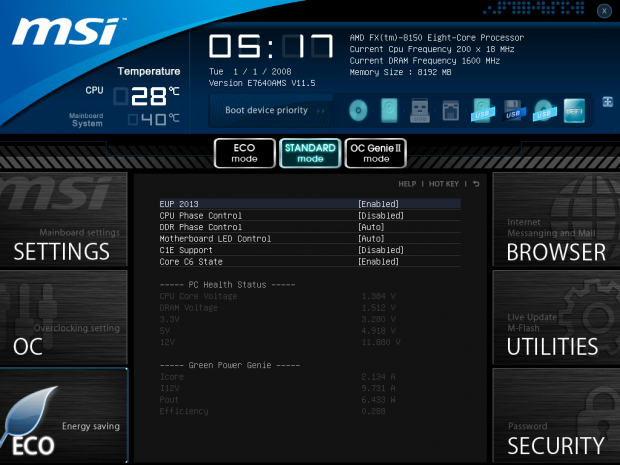Change DDR Phase Control Auto value
The width and height of the screenshot is (620, 465).
click(x=371, y=227)
